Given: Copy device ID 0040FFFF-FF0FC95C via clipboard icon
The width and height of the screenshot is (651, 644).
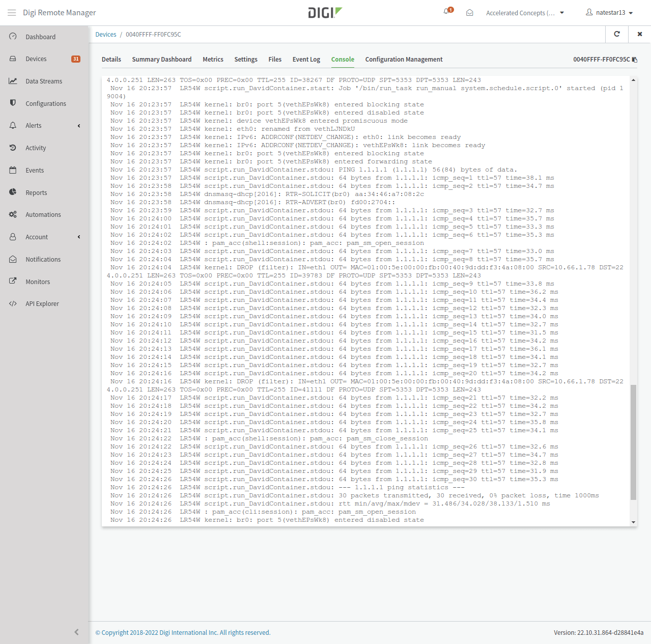Looking at the screenshot, I should coord(635,60).
